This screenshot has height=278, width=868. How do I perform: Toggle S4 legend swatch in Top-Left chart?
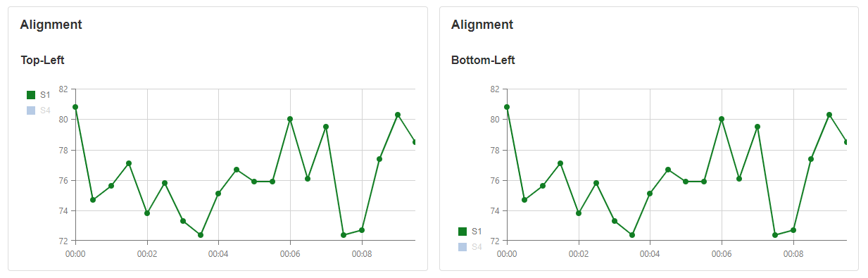coord(31,110)
